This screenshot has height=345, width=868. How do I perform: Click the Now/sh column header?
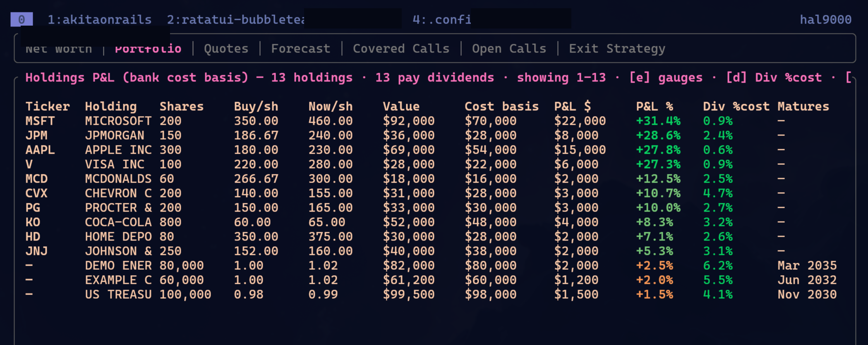(331, 107)
